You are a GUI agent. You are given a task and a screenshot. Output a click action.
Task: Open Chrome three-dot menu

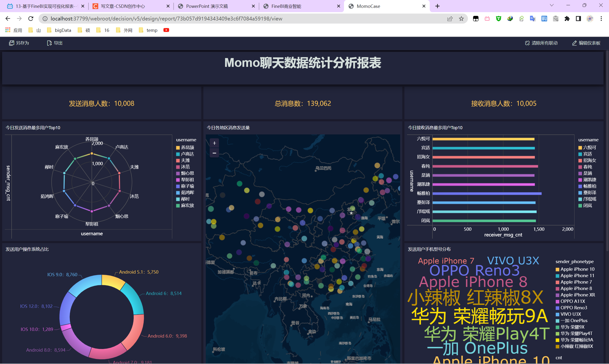coord(601,19)
